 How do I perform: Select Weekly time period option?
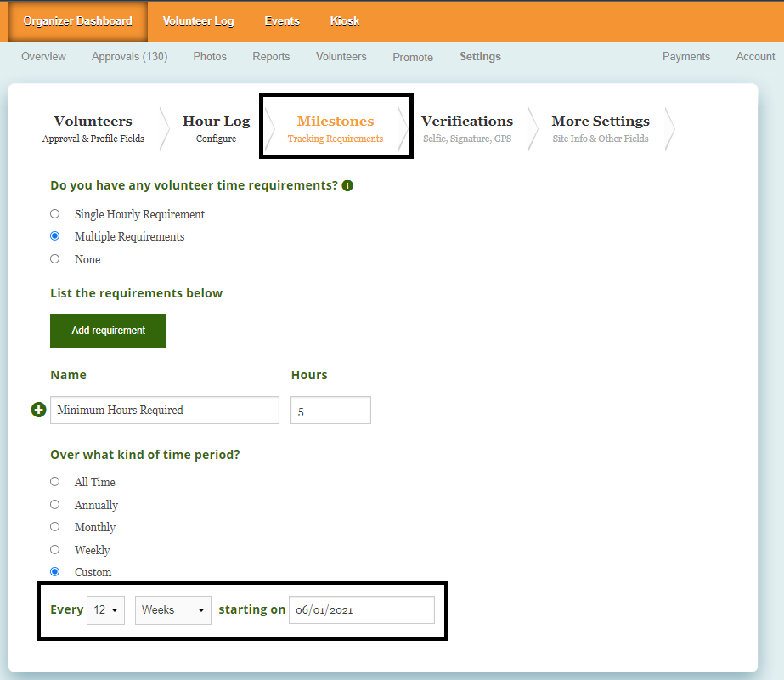[x=55, y=549]
